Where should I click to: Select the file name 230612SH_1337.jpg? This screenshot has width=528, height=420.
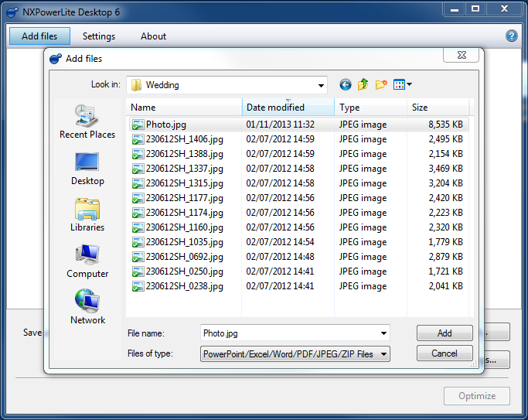[185, 169]
